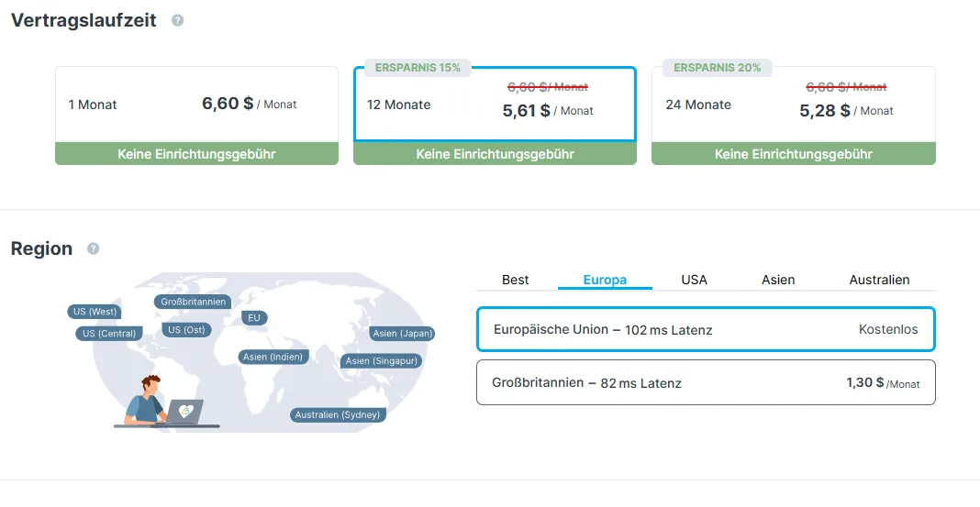Click the 5,28 $ / Monat price
This screenshot has width=980, height=507.
pos(846,111)
